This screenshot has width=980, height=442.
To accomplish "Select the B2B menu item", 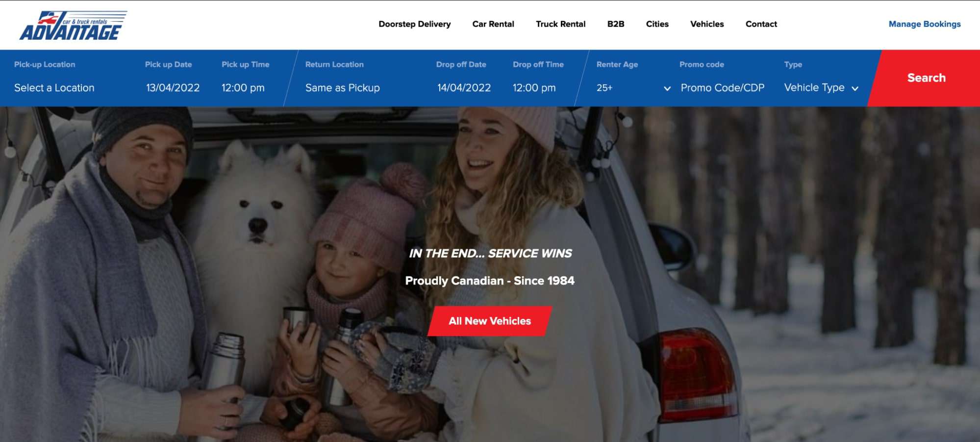I will (x=616, y=24).
